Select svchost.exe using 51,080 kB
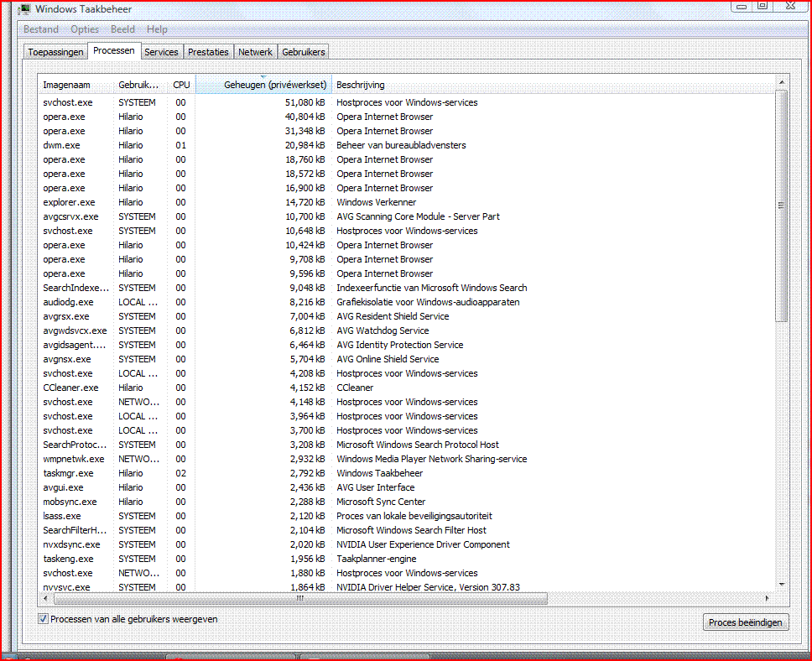 click(x=406, y=102)
